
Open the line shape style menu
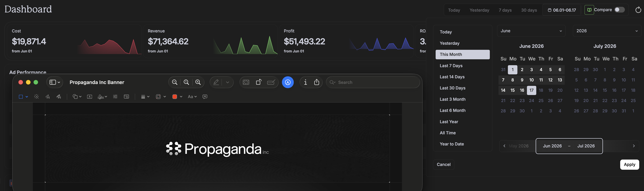click(145, 97)
